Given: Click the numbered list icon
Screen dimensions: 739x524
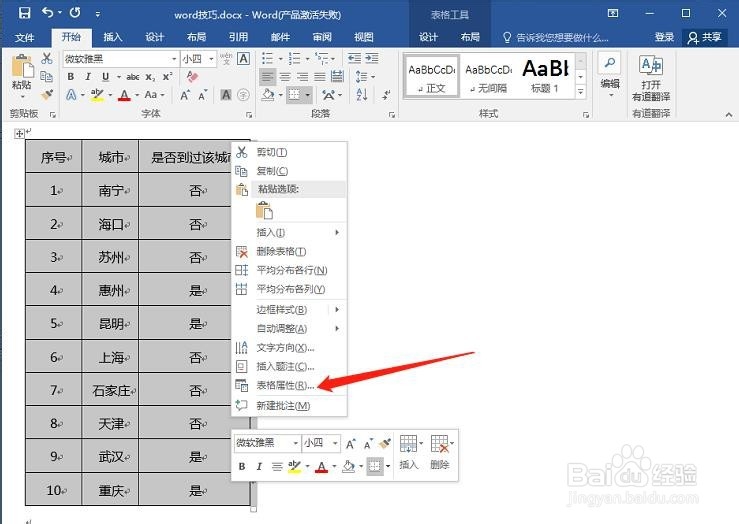Looking at the screenshot, I should tap(295, 58).
